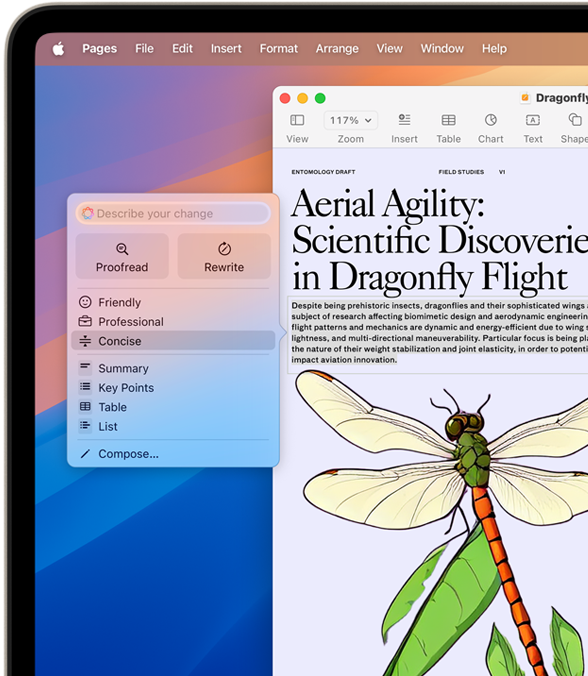Choose the Professional tone option
The height and width of the screenshot is (676, 588).
click(x=173, y=322)
